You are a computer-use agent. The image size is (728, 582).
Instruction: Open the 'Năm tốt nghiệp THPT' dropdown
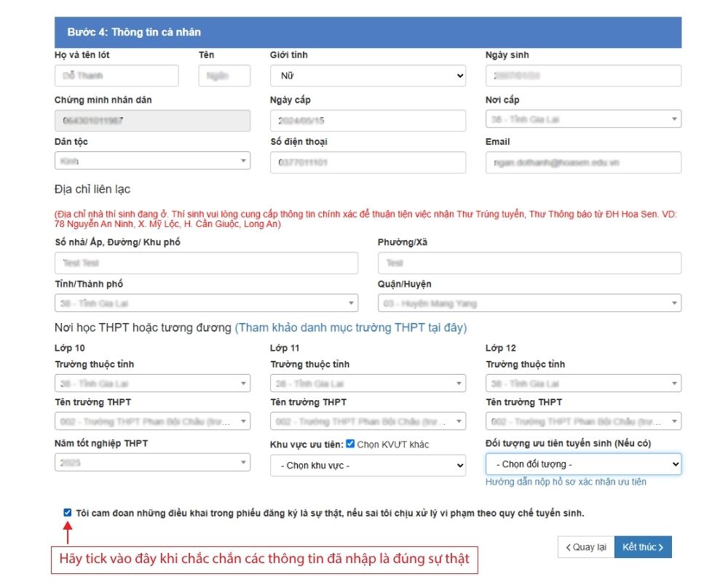(x=152, y=462)
